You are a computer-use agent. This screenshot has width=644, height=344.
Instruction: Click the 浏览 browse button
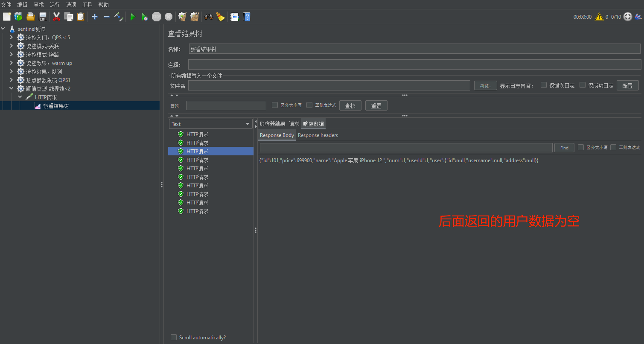tap(486, 85)
